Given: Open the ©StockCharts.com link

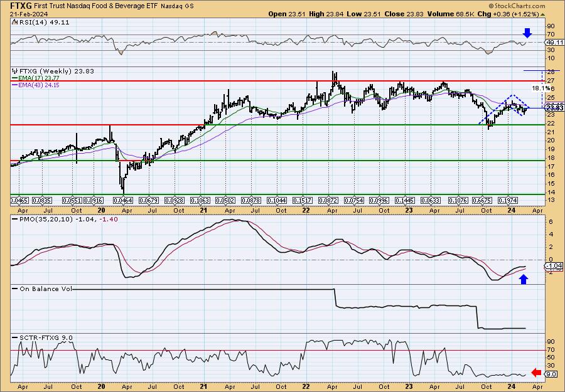Looking at the screenshot, I should [x=517, y=6].
